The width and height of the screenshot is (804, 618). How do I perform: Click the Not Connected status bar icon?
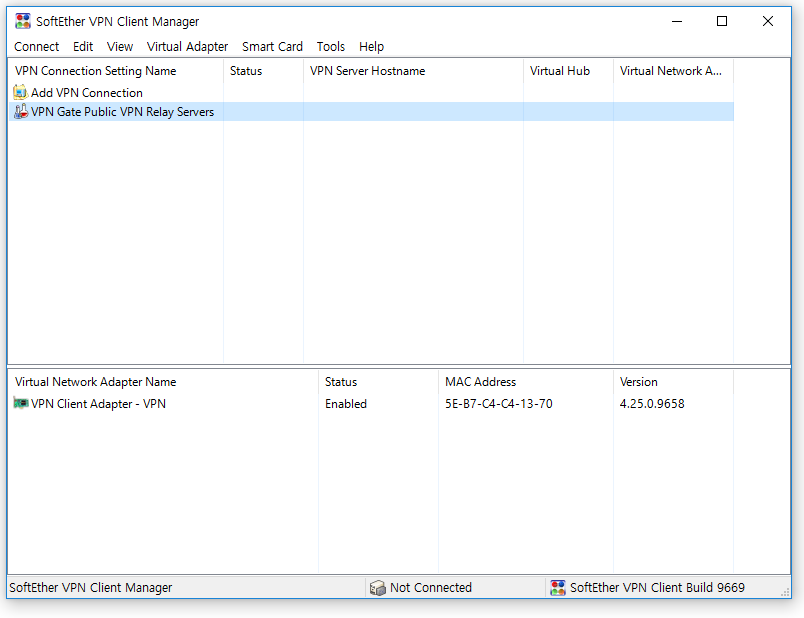(x=377, y=587)
